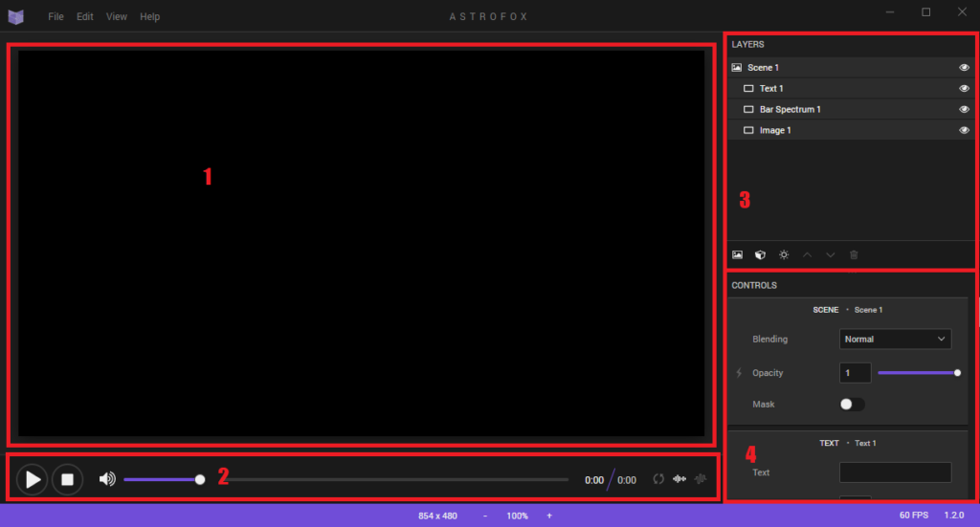Click the Astrofox logo icon
The width and height of the screenshot is (980, 527).
[x=15, y=17]
